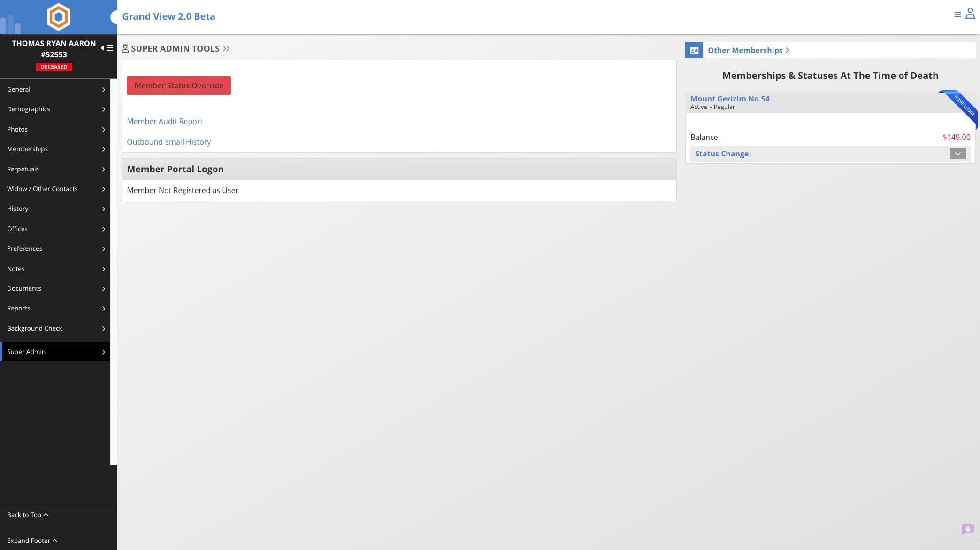Click the Member Not Registered as User text
This screenshot has width=980, height=550.
tap(183, 190)
